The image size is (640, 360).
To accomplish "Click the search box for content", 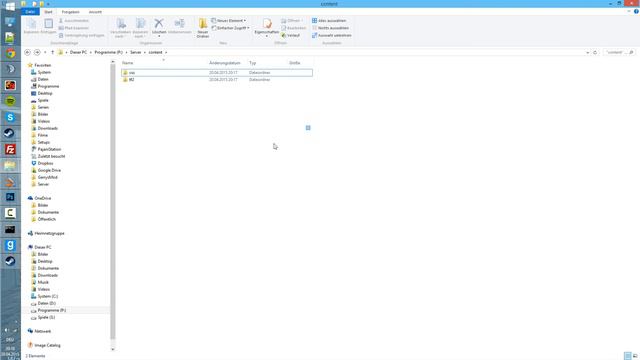I will pyautogui.click(x=619, y=52).
